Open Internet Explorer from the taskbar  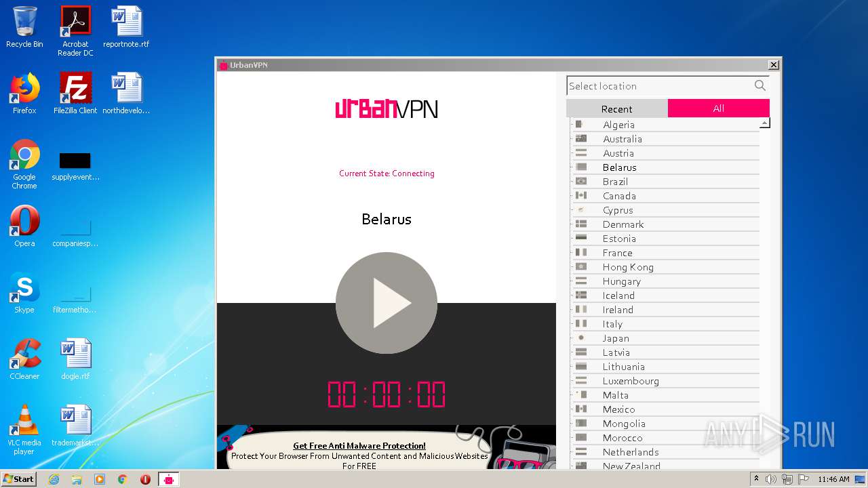point(54,479)
